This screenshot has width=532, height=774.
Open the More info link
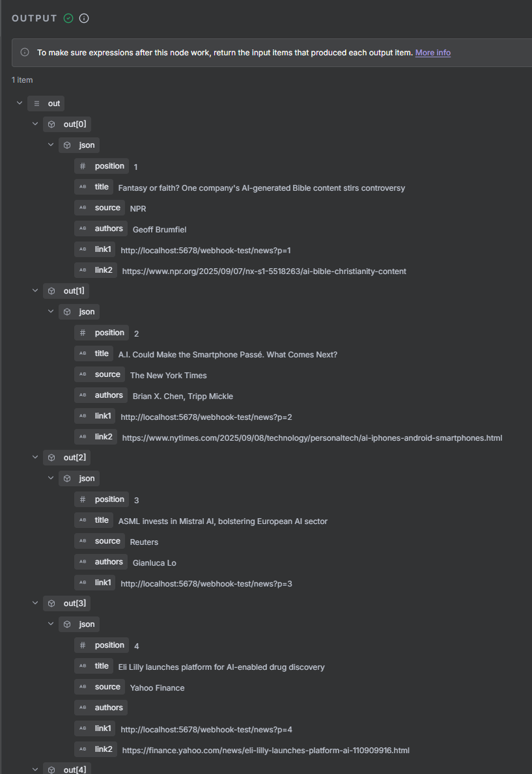(x=432, y=53)
